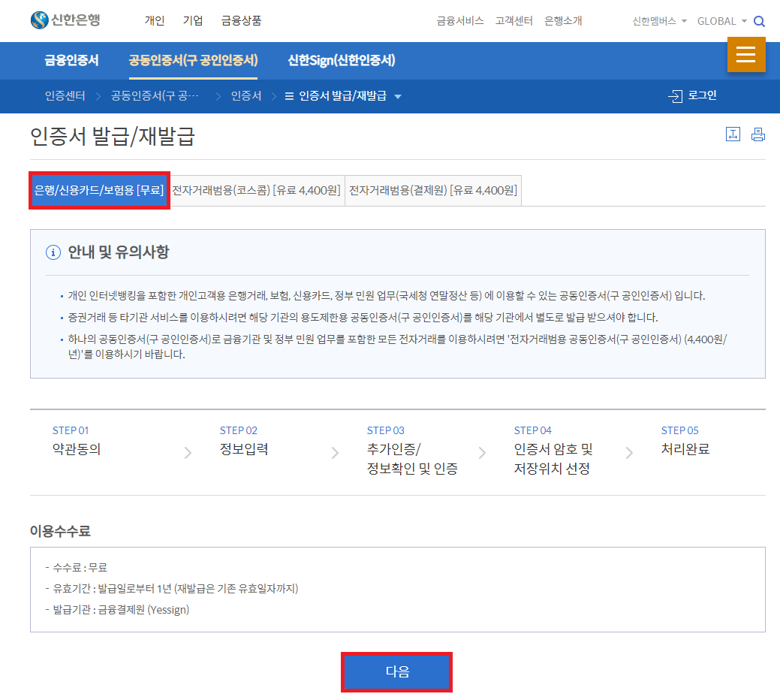The height and width of the screenshot is (700, 780).
Task: Open the GLOBAL language dropdown
Action: tap(718, 21)
